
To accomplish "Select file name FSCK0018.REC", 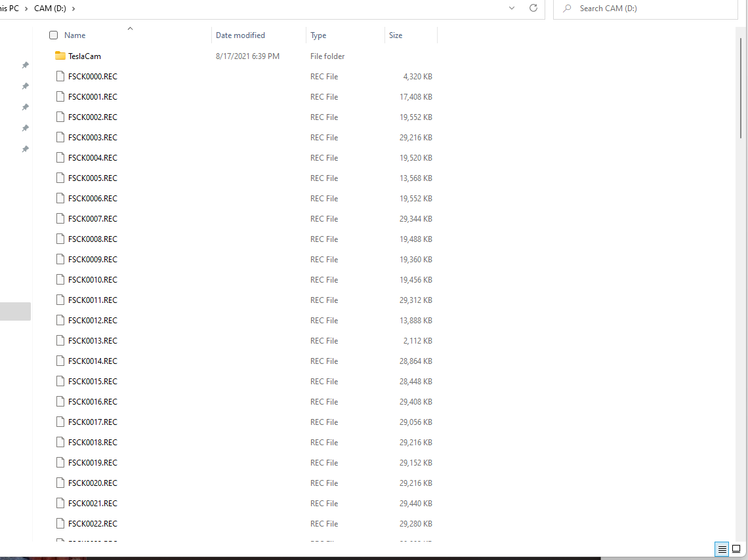I will pos(93,442).
